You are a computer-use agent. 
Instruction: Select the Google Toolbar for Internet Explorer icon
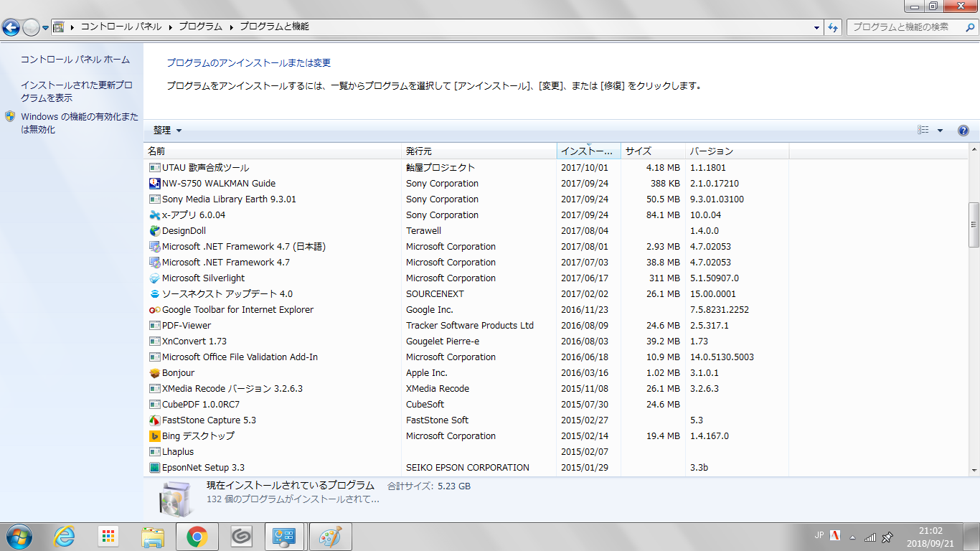coord(154,310)
